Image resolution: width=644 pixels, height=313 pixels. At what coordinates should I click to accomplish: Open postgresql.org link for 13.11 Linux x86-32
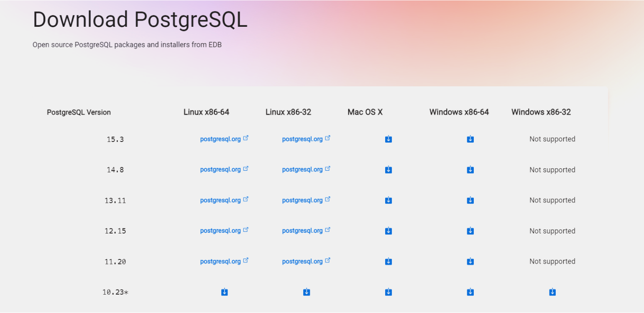[306, 200]
